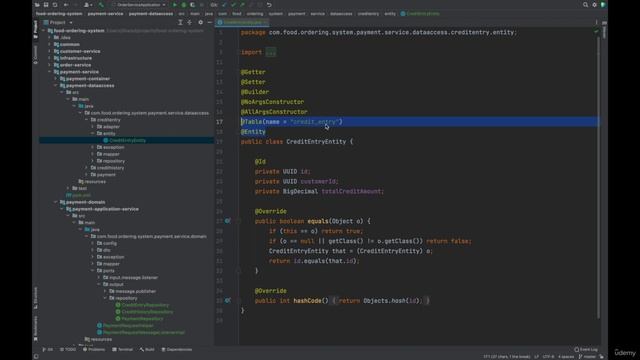Click the Git update project icon

tap(224, 5)
